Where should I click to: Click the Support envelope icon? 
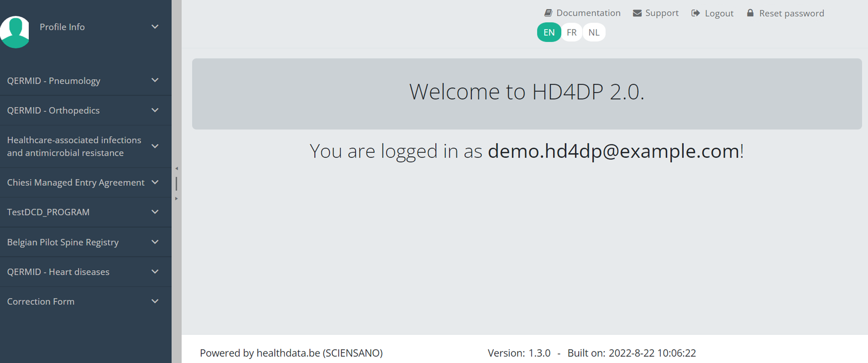tap(637, 13)
